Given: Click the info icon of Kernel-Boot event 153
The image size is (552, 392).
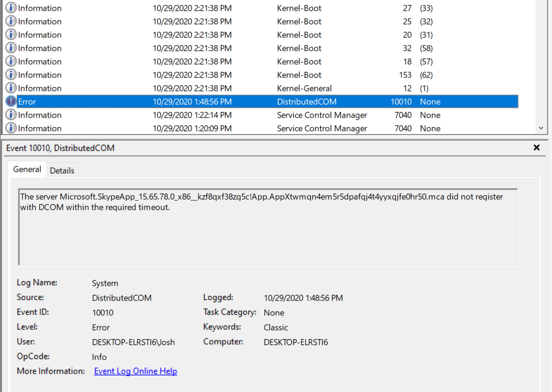Looking at the screenshot, I should click(11, 75).
